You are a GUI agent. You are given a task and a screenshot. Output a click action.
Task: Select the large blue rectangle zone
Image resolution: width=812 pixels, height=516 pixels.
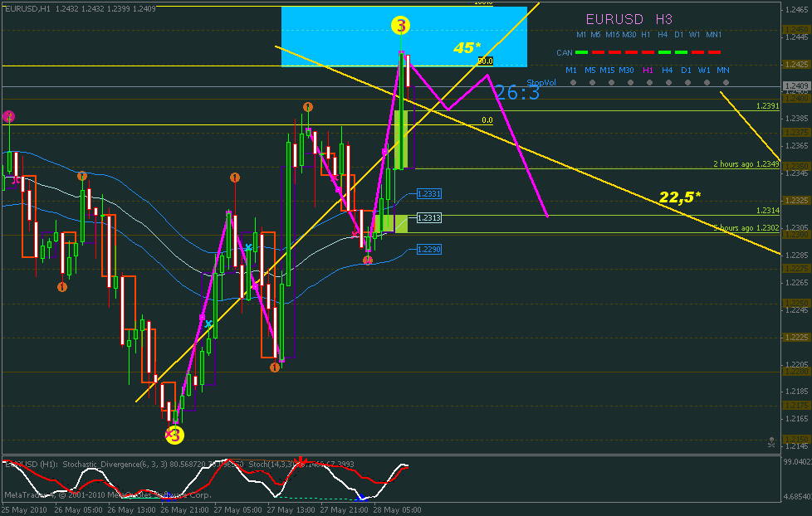point(404,37)
